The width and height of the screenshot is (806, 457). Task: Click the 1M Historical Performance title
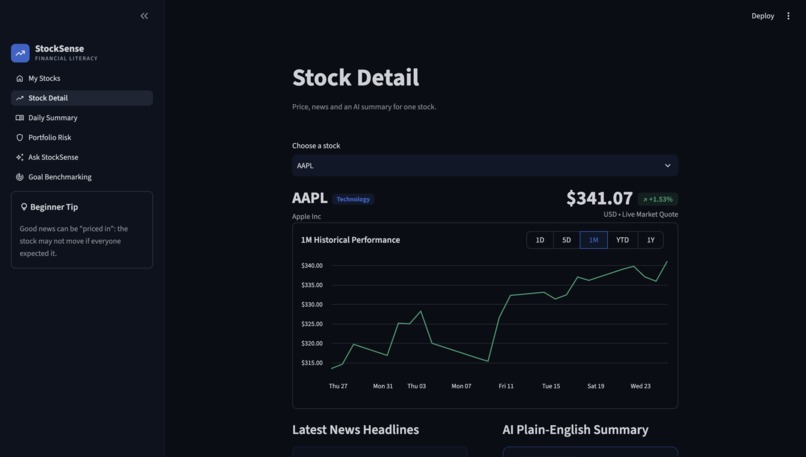click(351, 240)
